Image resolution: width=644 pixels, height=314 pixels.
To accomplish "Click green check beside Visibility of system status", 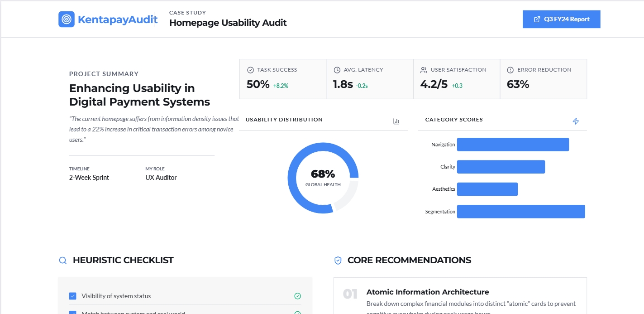I will tap(297, 296).
